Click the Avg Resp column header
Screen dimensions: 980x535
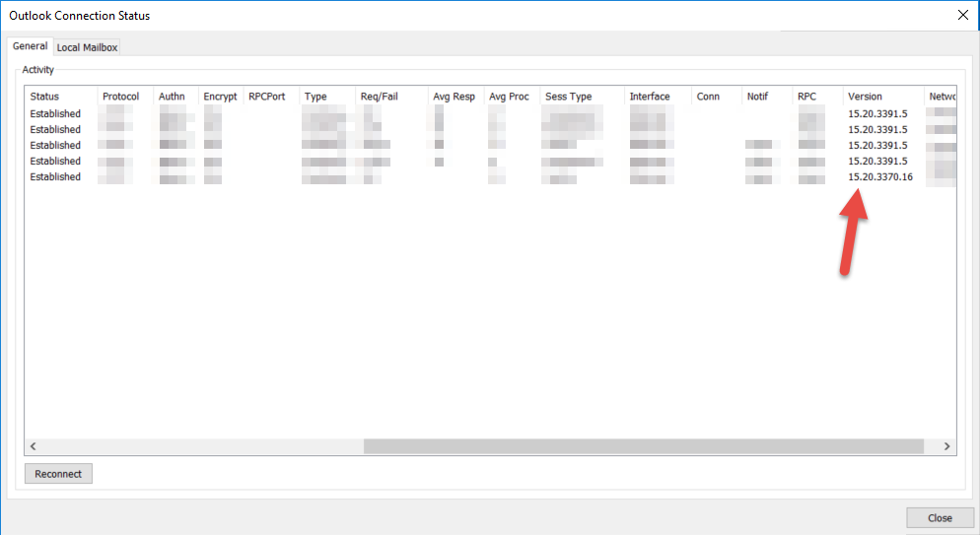[455, 97]
